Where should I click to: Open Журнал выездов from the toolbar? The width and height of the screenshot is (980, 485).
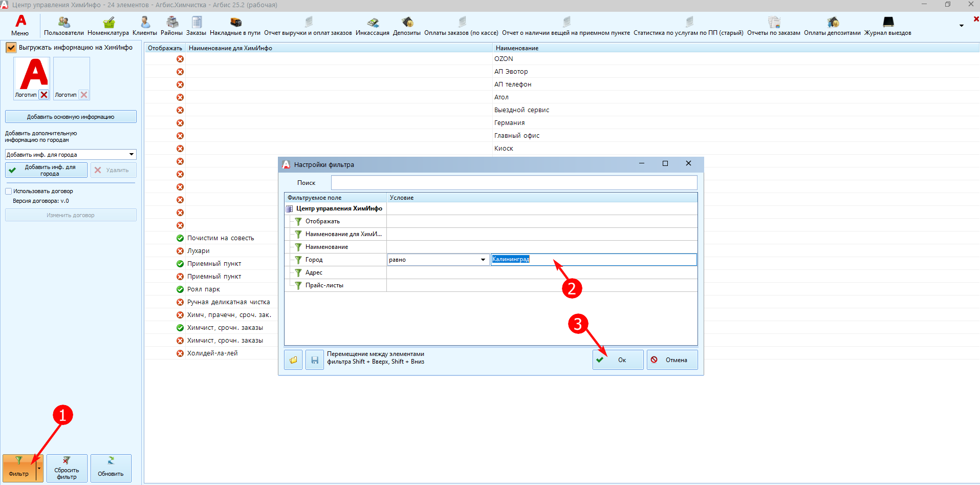(887, 26)
